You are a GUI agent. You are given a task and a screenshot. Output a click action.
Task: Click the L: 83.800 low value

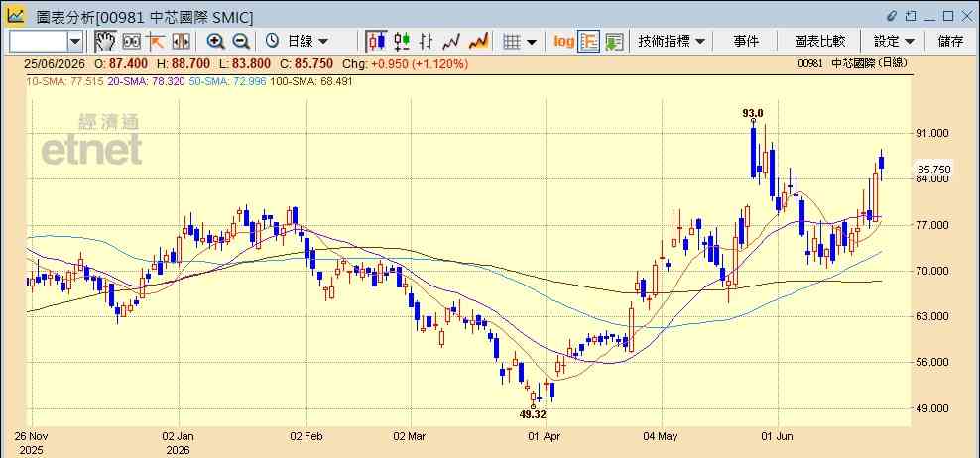coord(244,63)
